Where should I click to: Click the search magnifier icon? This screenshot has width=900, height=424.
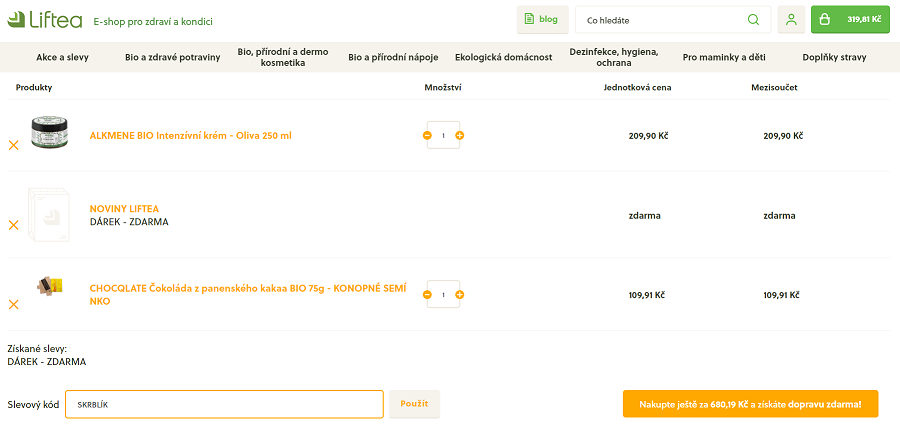point(753,20)
